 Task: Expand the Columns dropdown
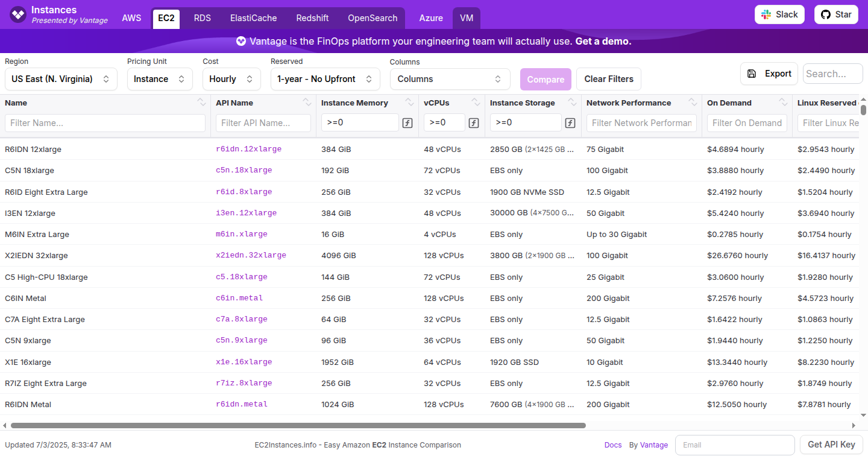click(450, 79)
